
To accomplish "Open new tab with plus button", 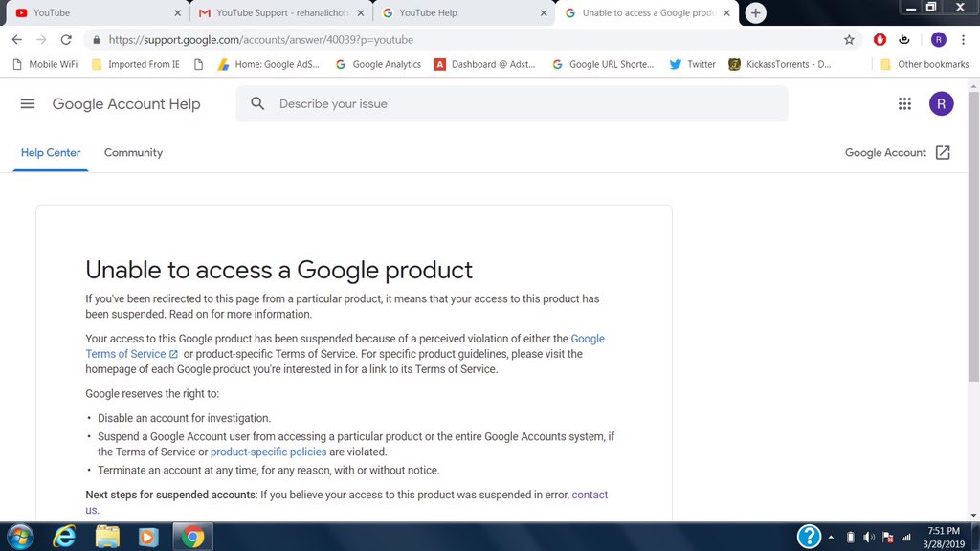I will 756,12.
